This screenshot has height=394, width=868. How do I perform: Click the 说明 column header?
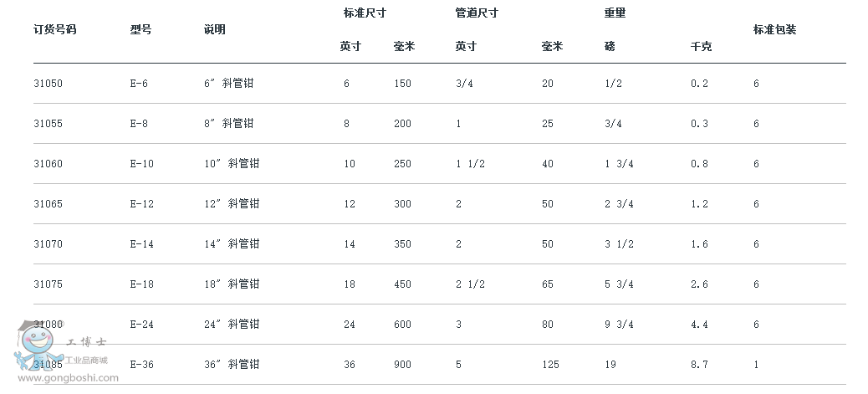[x=215, y=29]
